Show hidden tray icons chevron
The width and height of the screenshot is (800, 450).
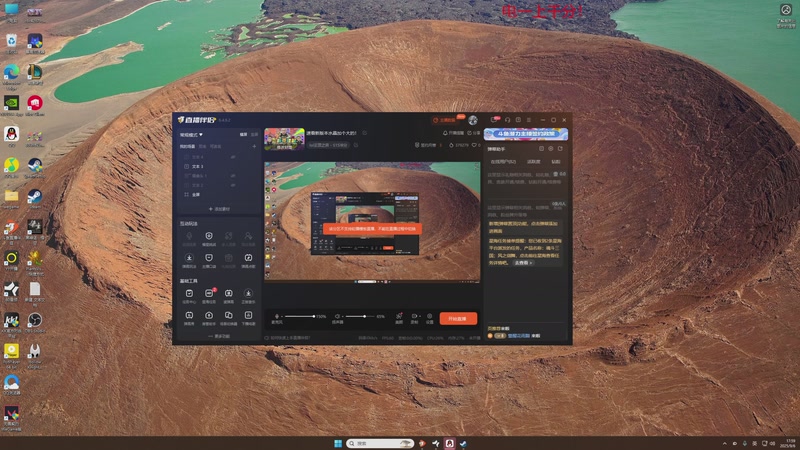point(724,444)
